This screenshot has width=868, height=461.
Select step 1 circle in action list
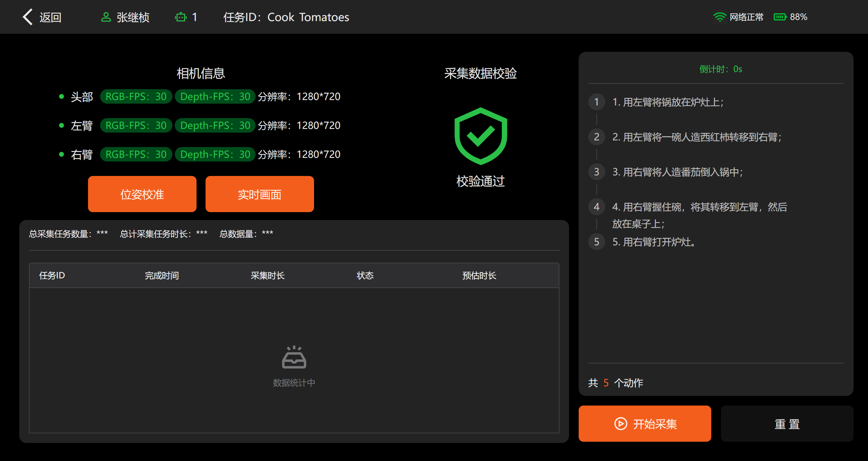(x=596, y=102)
